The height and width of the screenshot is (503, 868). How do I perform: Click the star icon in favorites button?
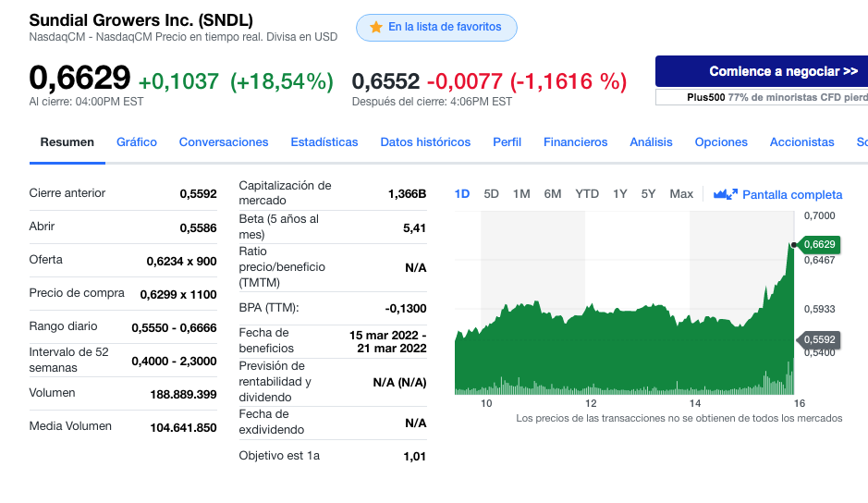376,27
